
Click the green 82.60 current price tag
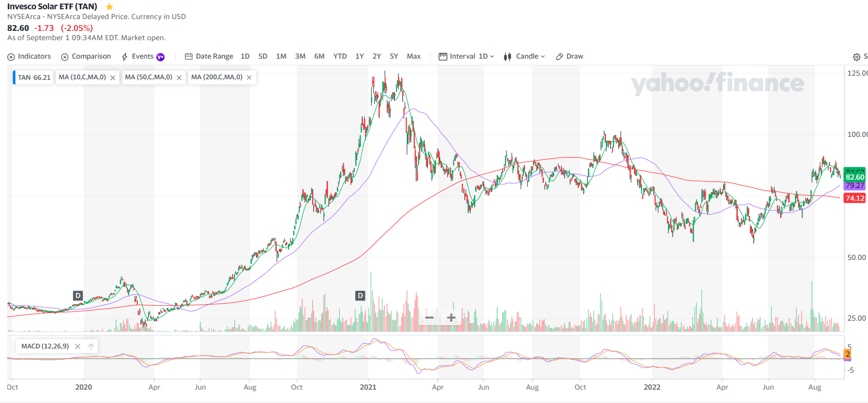(855, 177)
